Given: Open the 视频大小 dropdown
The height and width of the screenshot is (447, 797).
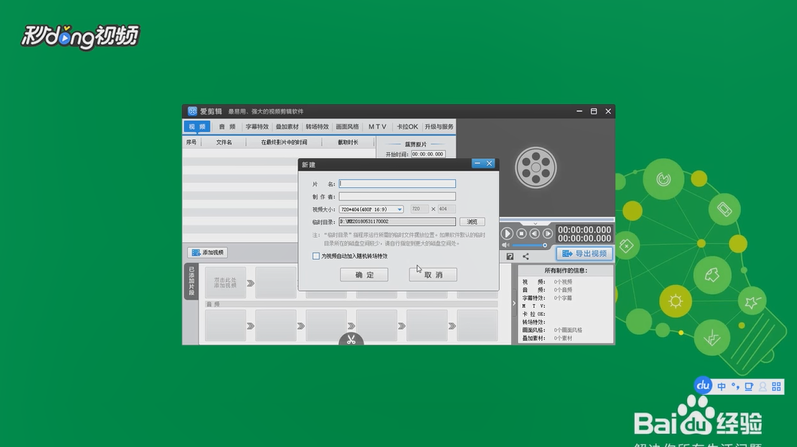Looking at the screenshot, I should click(371, 209).
